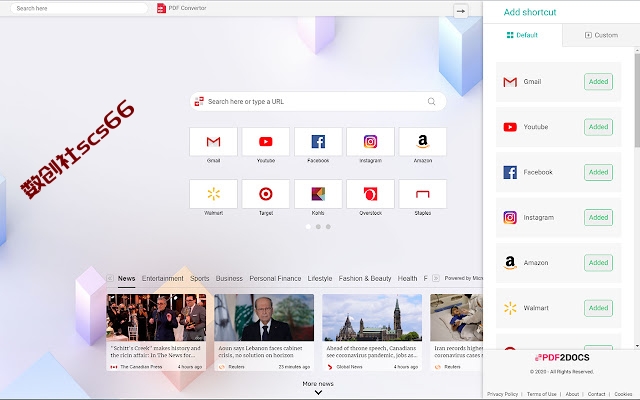Viewport: 640px width, 400px height.
Task: Click the magnifier search icon in URL box
Action: pyautogui.click(x=431, y=101)
